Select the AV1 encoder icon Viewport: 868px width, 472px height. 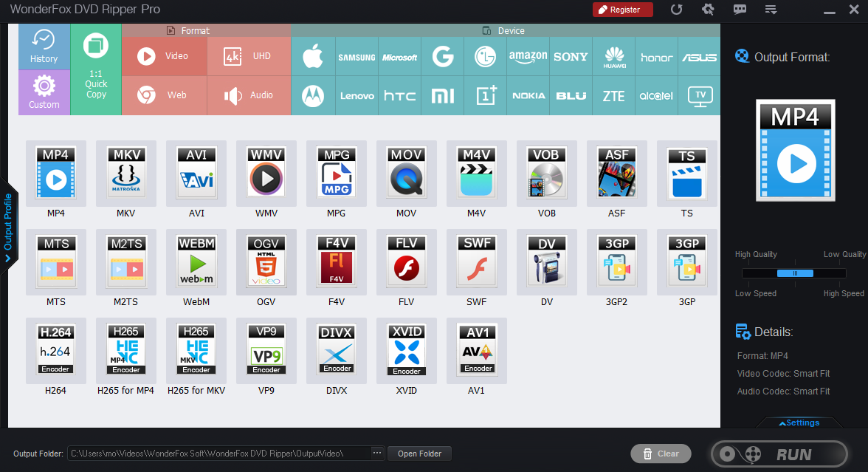477,350
